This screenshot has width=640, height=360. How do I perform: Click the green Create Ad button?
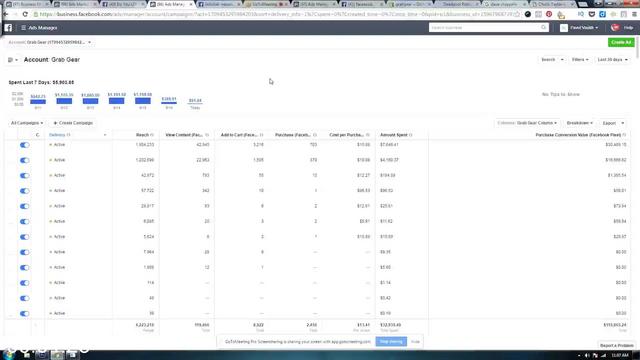621,42
